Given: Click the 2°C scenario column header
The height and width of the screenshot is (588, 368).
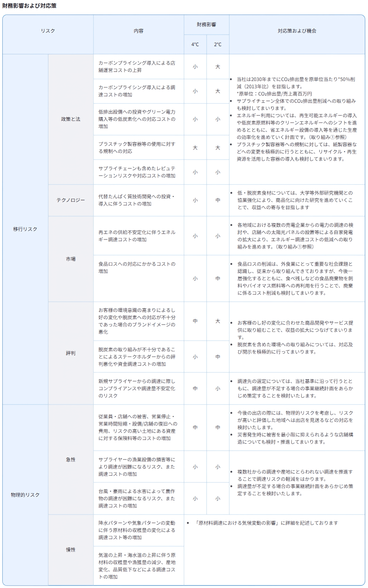Looking at the screenshot, I should [218, 45].
